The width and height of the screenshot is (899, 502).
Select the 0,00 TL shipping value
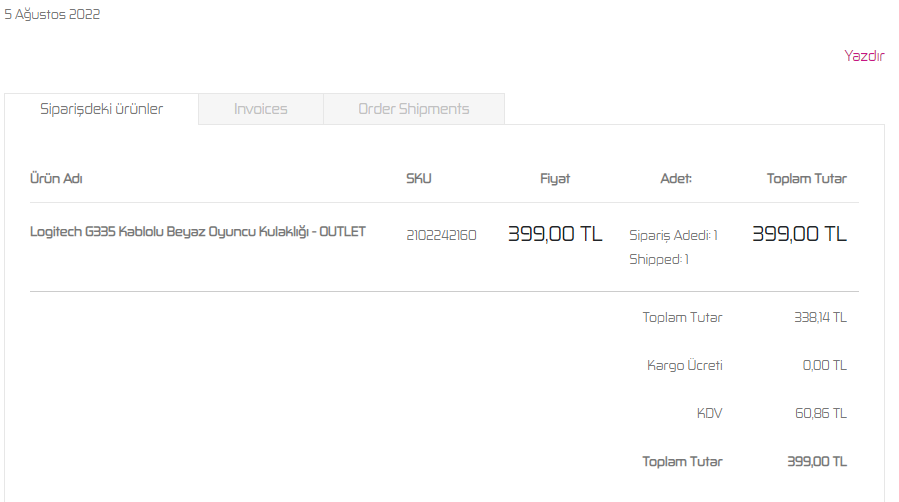824,365
